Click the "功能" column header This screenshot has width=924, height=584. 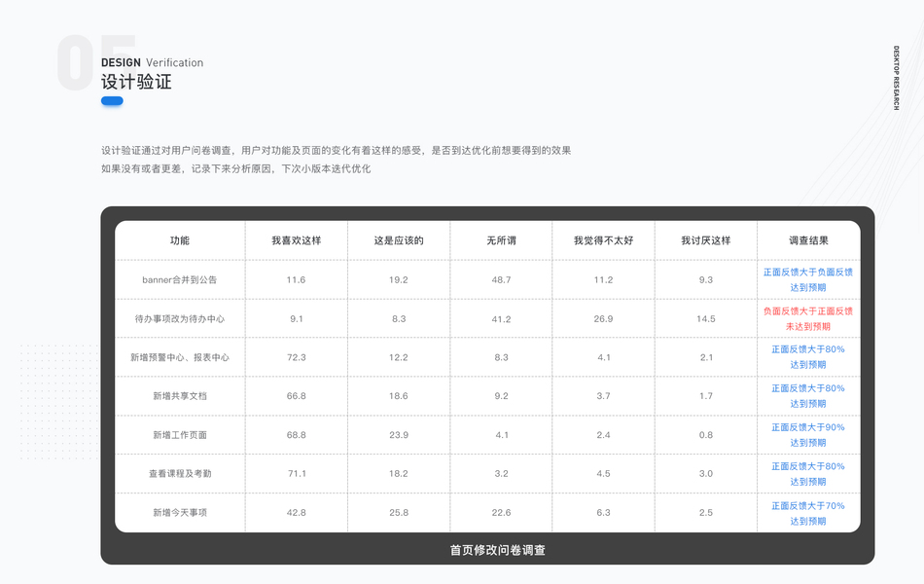coord(180,240)
